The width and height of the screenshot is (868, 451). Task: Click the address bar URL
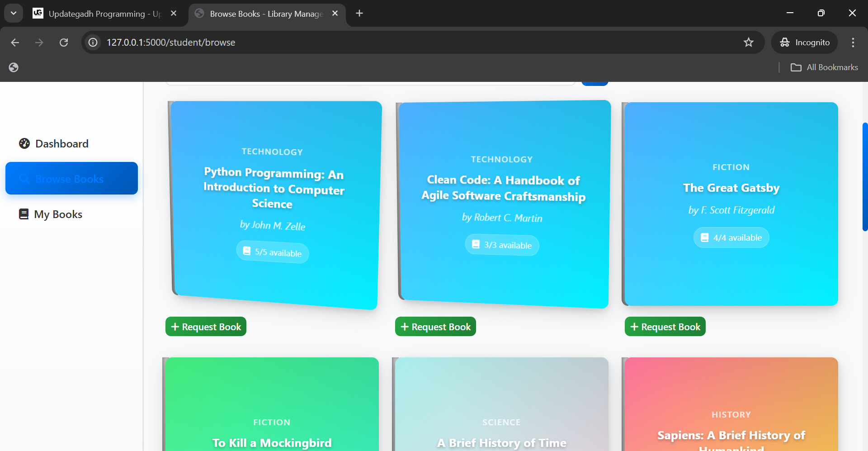pos(171,43)
